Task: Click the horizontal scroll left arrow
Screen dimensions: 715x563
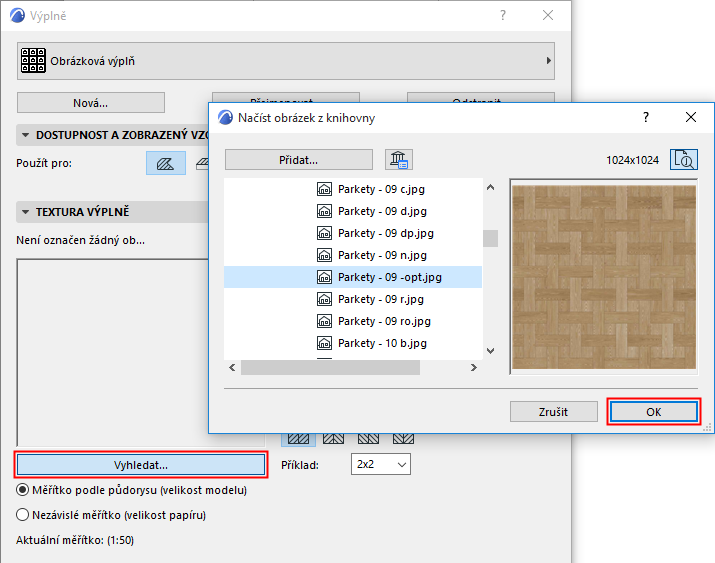Action: [232, 367]
